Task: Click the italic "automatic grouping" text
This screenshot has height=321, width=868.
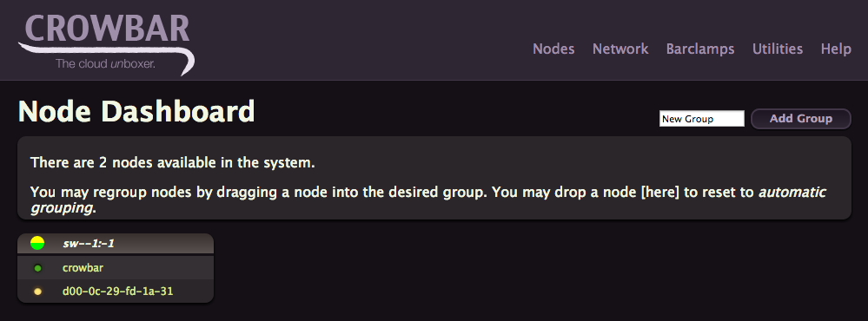Action: pos(427,201)
